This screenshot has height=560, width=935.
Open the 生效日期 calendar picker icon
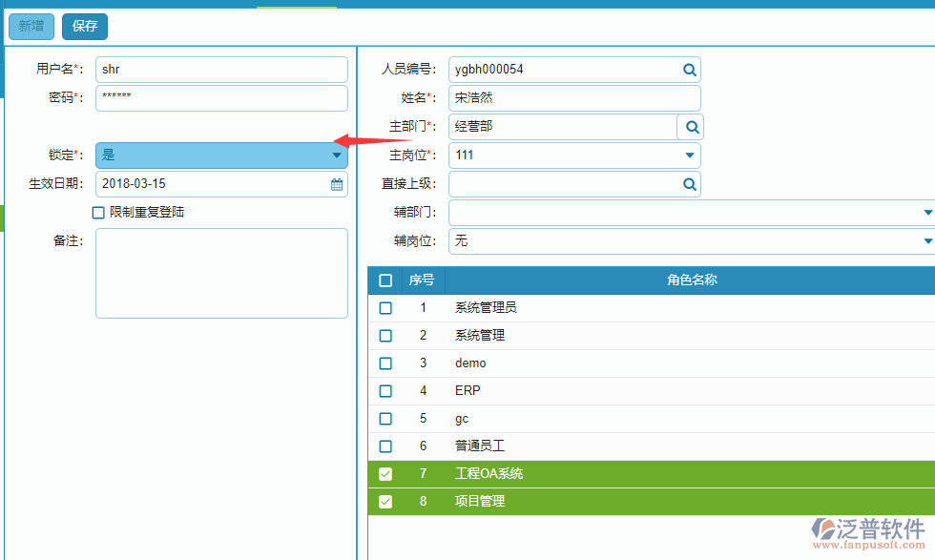[336, 183]
